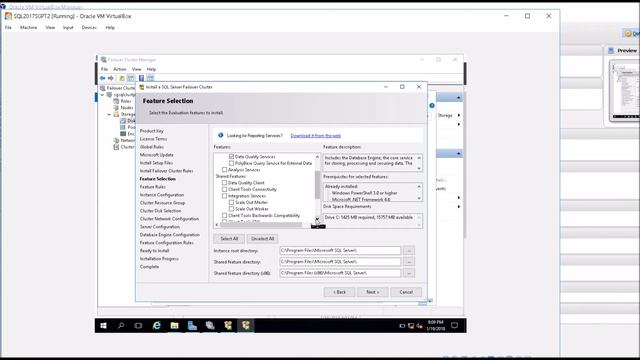The width and height of the screenshot is (640, 360).
Task: Check Scale Out Worker feature
Action: [231, 209]
